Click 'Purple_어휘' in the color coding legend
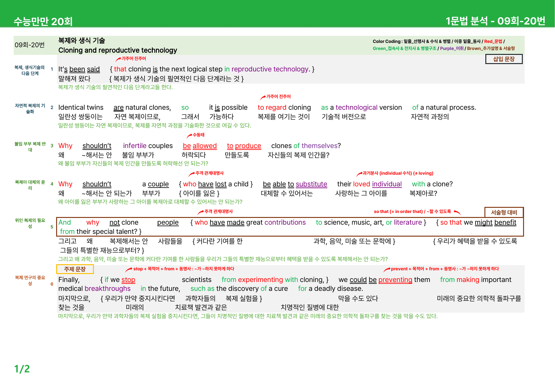555x392 pixels. click(x=452, y=48)
